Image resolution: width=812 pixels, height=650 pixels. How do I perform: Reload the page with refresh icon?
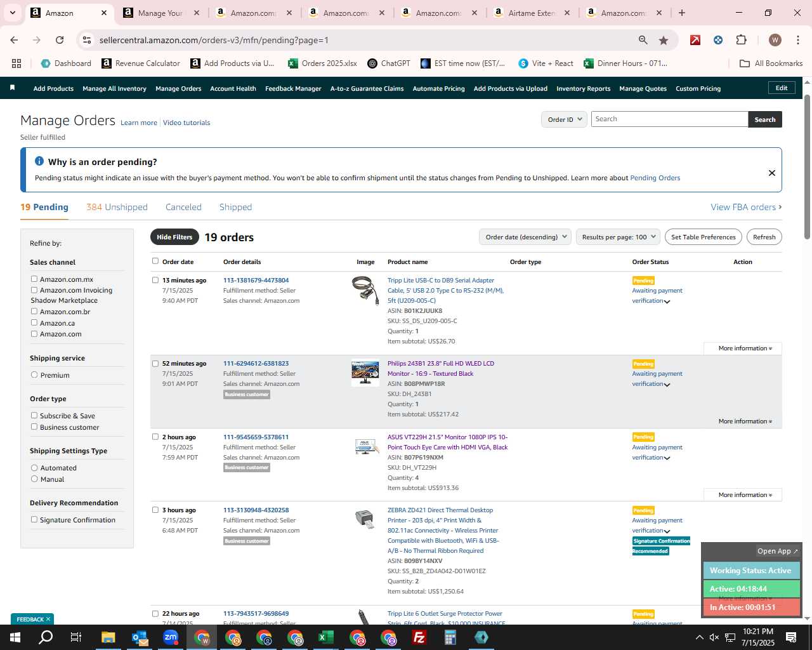(x=60, y=40)
